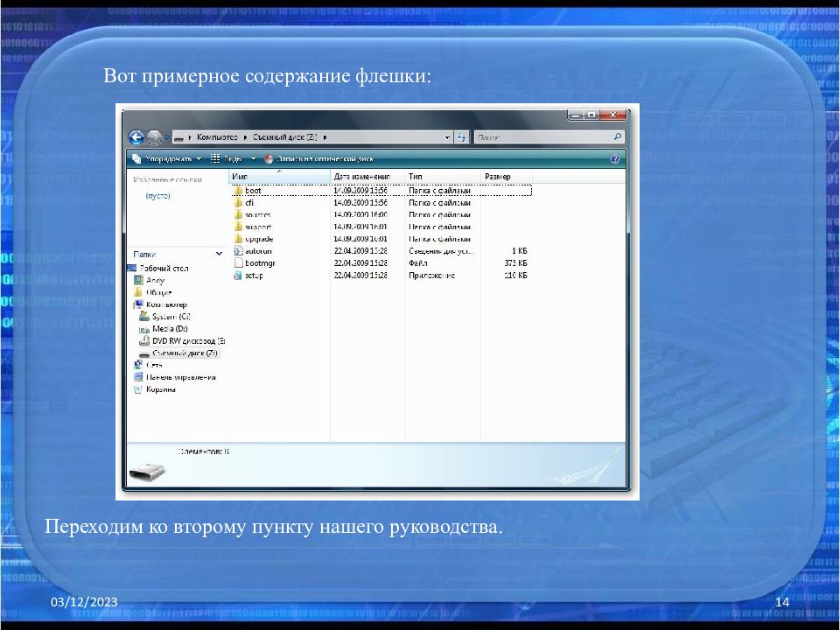Expand the arrow between Компьютер and Съемный диск breadcrumb
Image resolution: width=840 pixels, height=630 pixels.
coord(245,137)
